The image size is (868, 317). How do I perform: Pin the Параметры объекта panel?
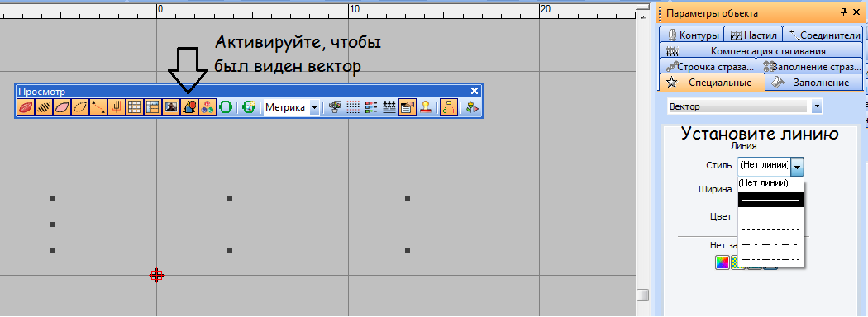[844, 12]
